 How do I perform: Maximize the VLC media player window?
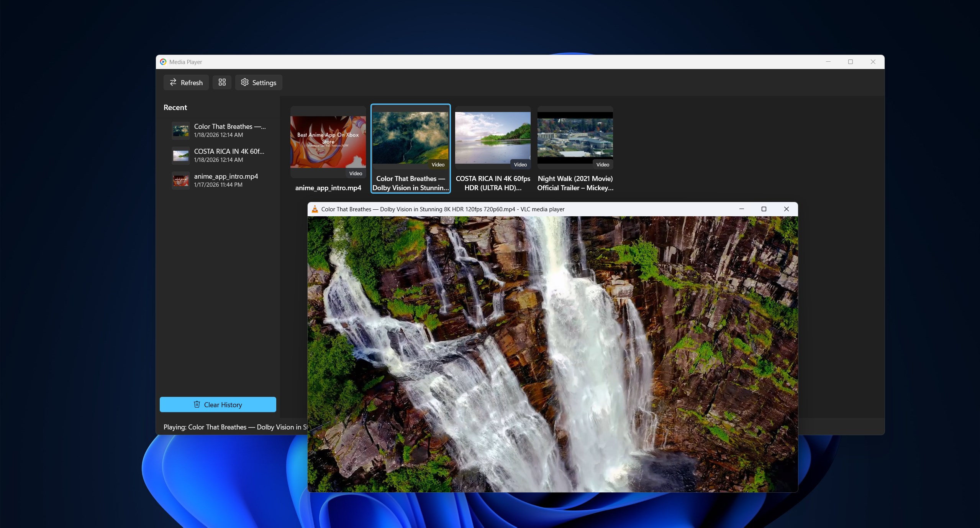(764, 209)
